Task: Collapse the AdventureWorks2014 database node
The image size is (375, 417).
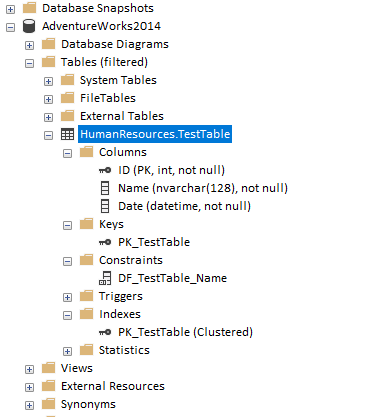Action: [10, 27]
